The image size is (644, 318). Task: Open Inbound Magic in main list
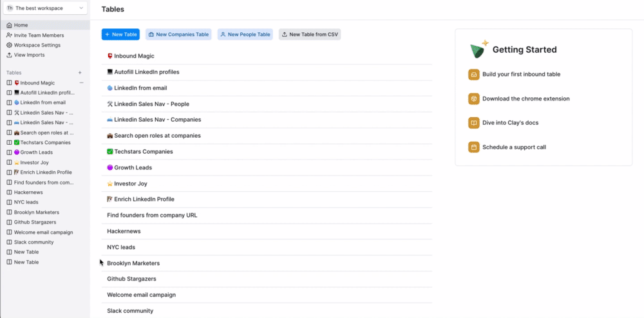[267, 56]
